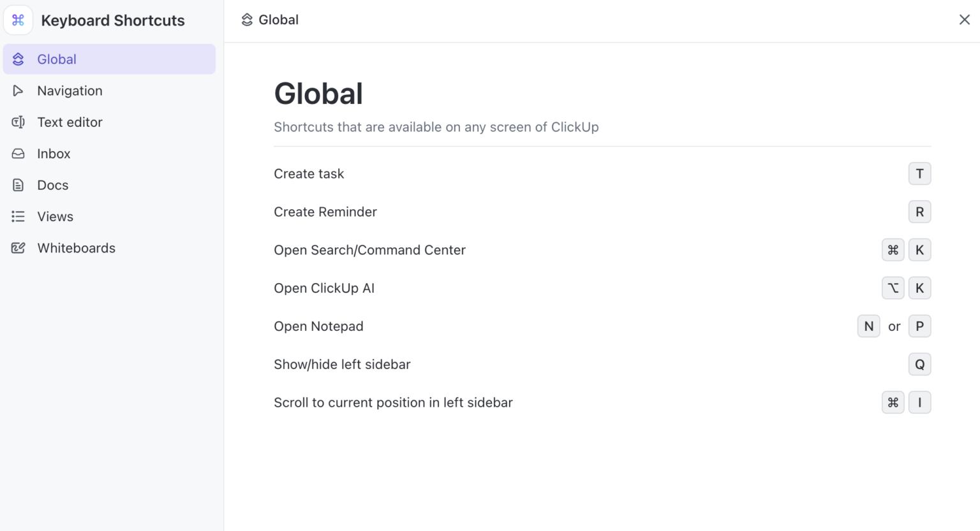Image resolution: width=980 pixels, height=531 pixels.
Task: Select the Whiteboards drawing icon
Action: point(19,247)
